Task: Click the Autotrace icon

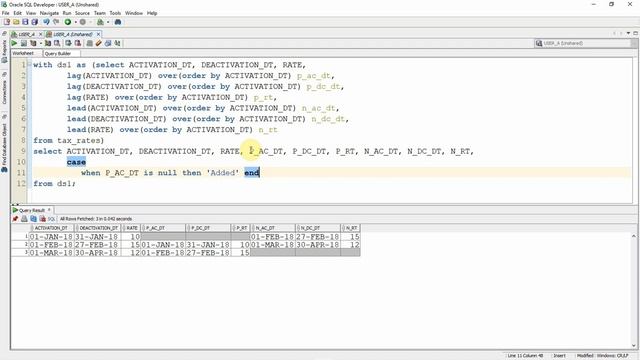Action: point(48,43)
